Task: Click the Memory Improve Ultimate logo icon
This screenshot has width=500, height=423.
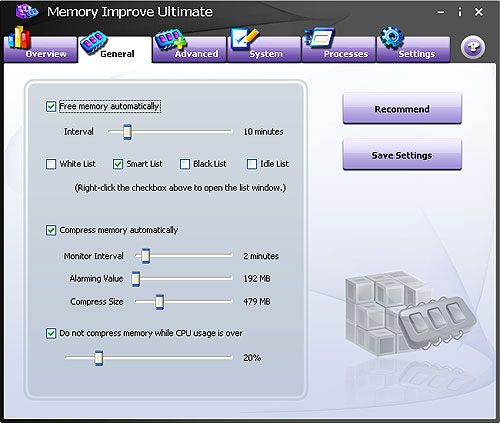Action: pyautogui.click(x=27, y=11)
